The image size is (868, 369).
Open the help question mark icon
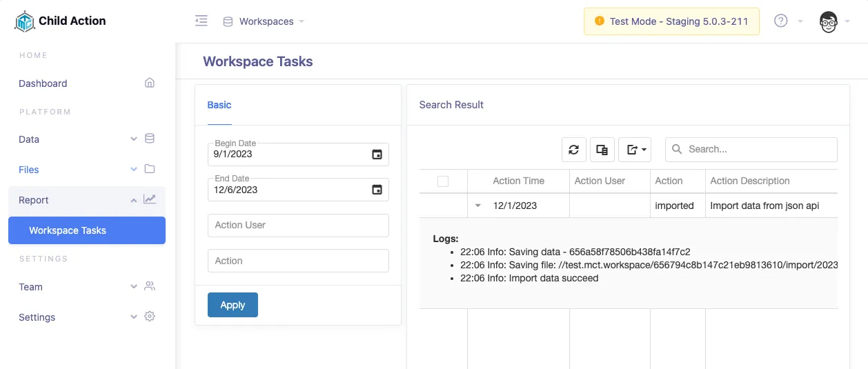pos(781,21)
